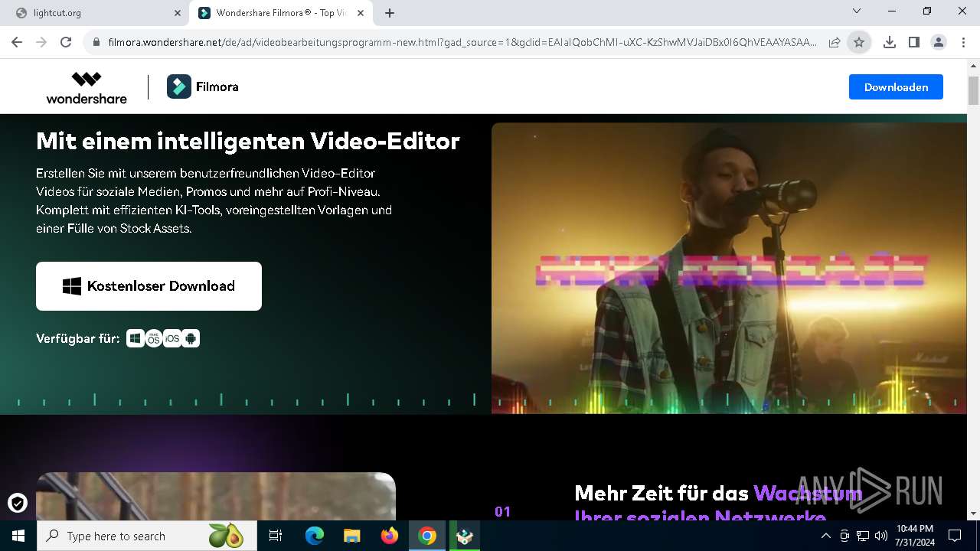Image resolution: width=980 pixels, height=551 pixels.
Task: Open Firefox from taskbar
Action: coord(390,536)
